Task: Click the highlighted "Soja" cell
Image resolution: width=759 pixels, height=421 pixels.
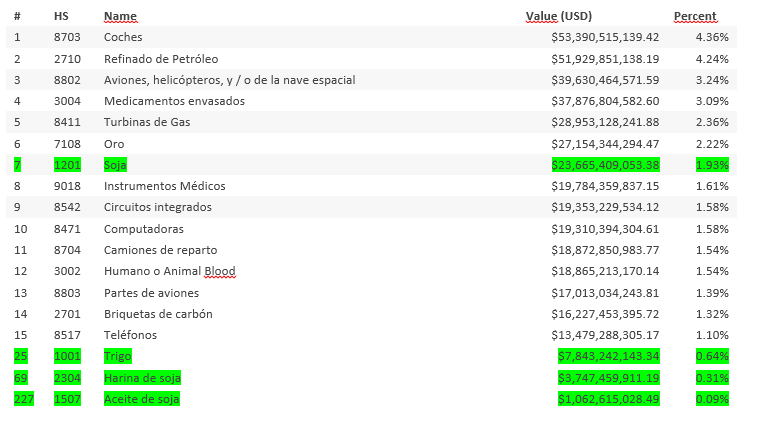Action: coord(116,165)
